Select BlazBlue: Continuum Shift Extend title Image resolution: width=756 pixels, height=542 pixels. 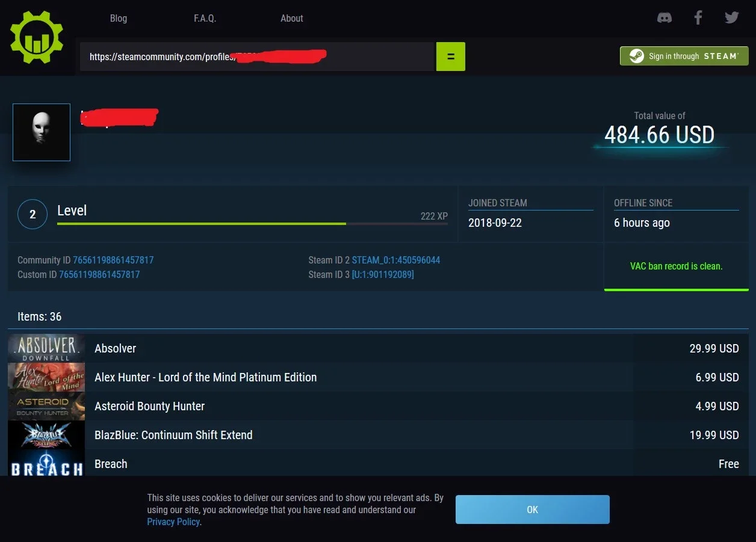coord(173,435)
